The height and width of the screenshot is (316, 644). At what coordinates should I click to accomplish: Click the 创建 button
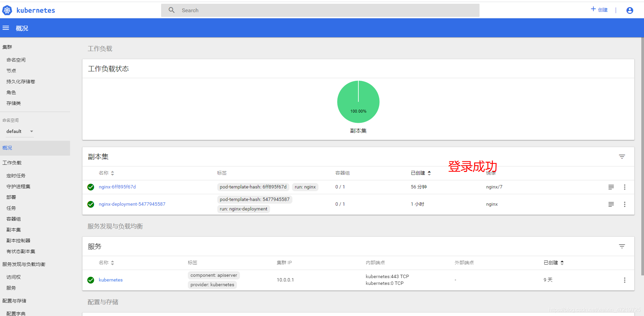pos(599,10)
